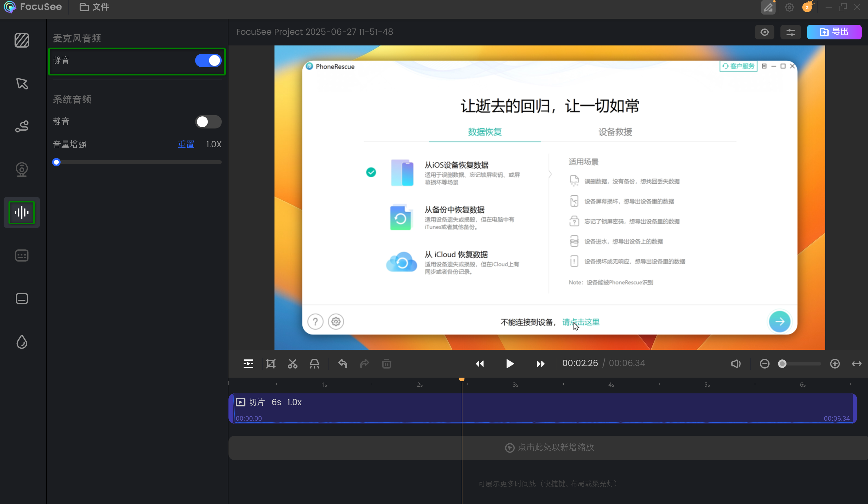Undo the last action

343,364
